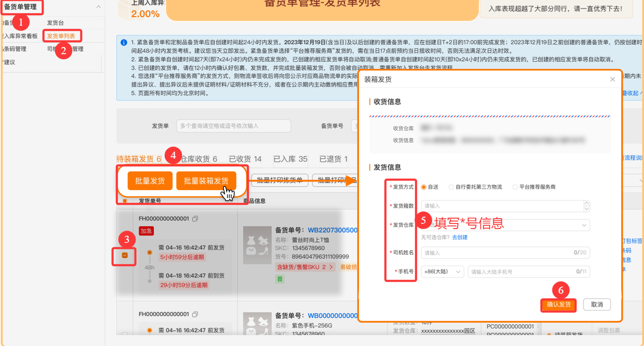644x346 pixels.
Task: Click the 商品信息 column header
Action: pyautogui.click(x=254, y=201)
